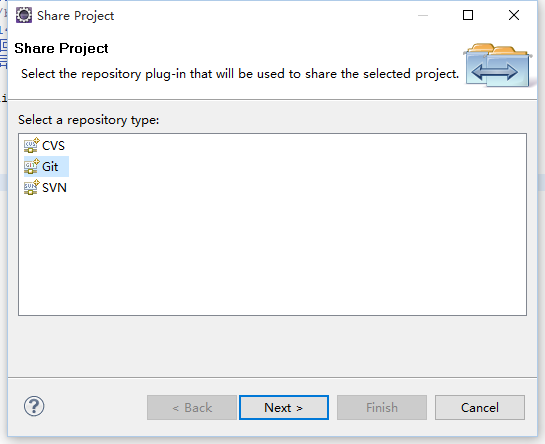Screen dimensions: 545x444
Task: Click the Cancel button
Action: [x=480, y=407]
